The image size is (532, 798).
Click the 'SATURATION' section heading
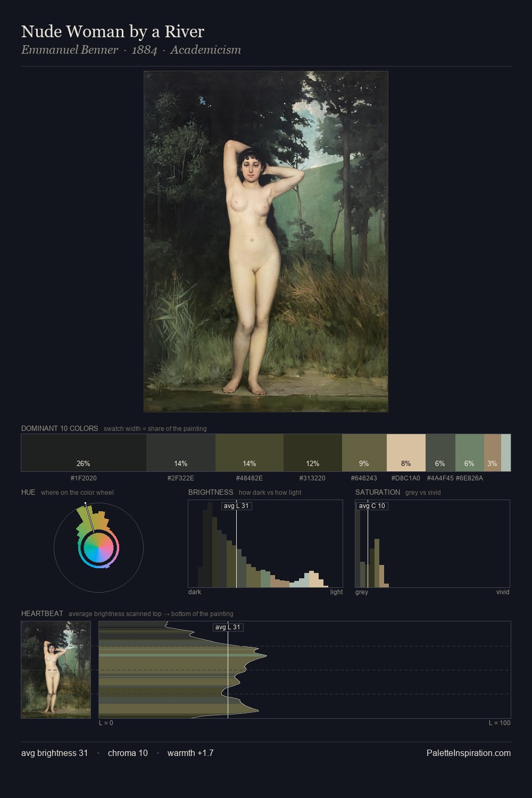[378, 492]
